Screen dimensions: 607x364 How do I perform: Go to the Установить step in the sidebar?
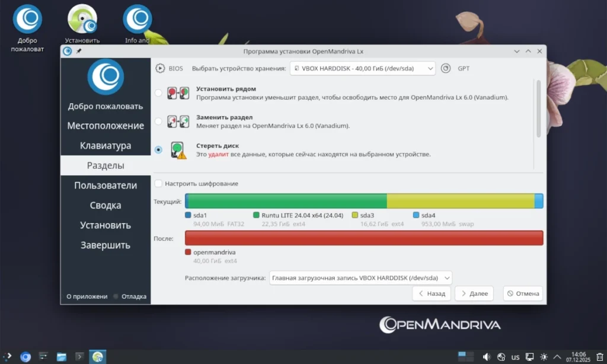106,225
